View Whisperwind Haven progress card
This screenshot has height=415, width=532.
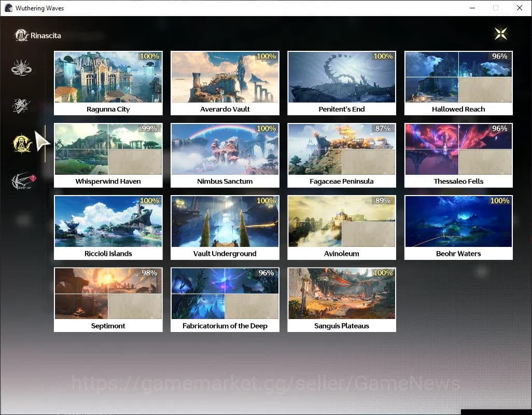[108, 155]
